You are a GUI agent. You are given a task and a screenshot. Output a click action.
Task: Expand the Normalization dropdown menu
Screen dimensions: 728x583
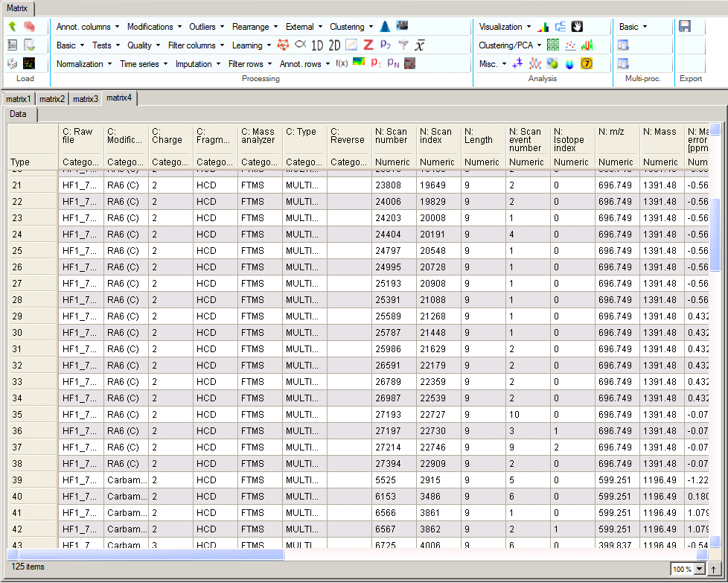pyautogui.click(x=83, y=64)
